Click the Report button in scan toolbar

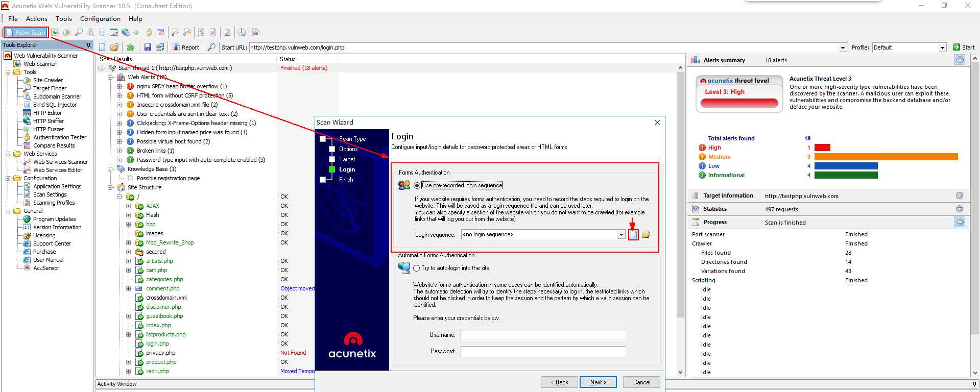click(x=186, y=47)
